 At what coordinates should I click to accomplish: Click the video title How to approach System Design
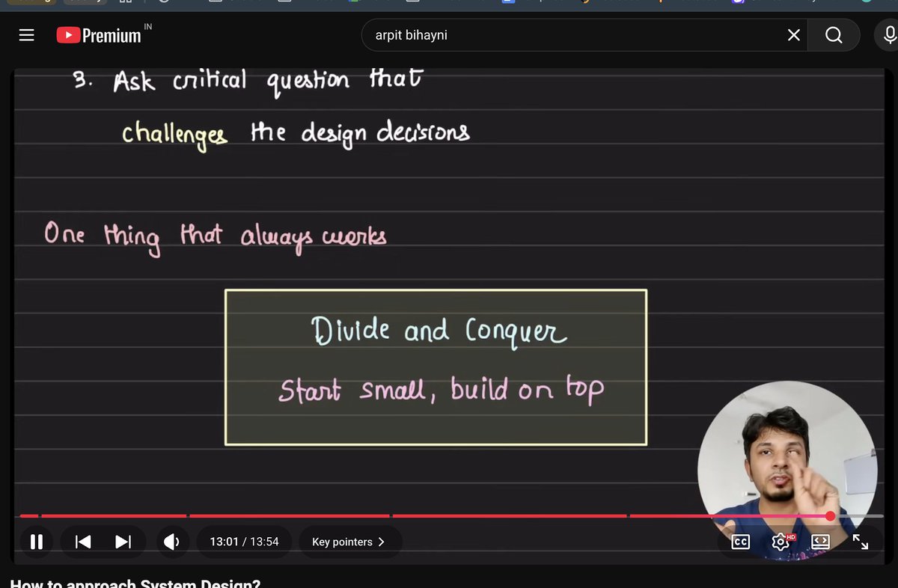coord(135,583)
